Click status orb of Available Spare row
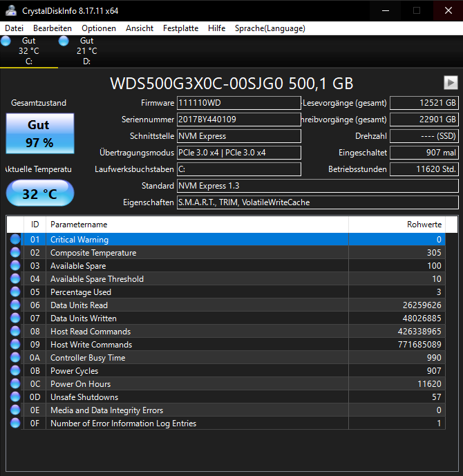The image size is (463, 476). point(15,265)
